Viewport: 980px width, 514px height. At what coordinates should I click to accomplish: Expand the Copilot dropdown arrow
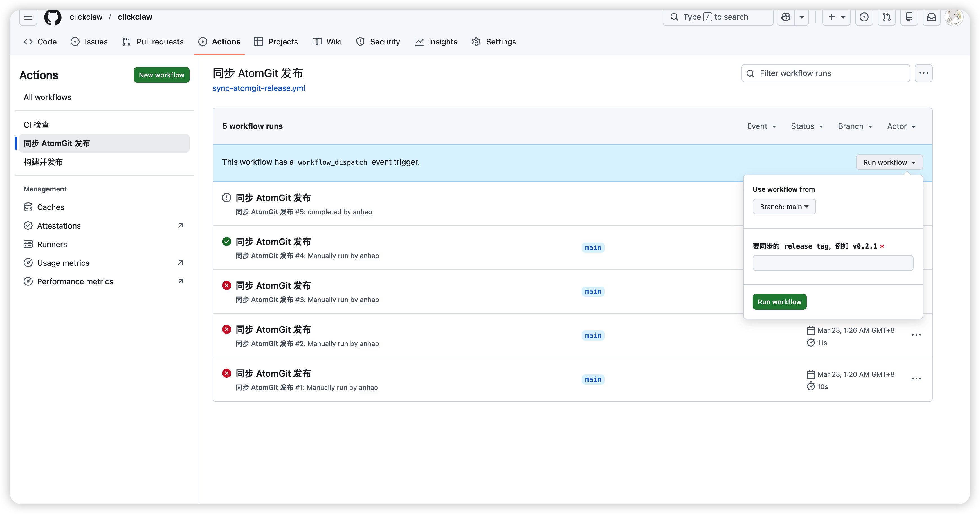click(802, 17)
